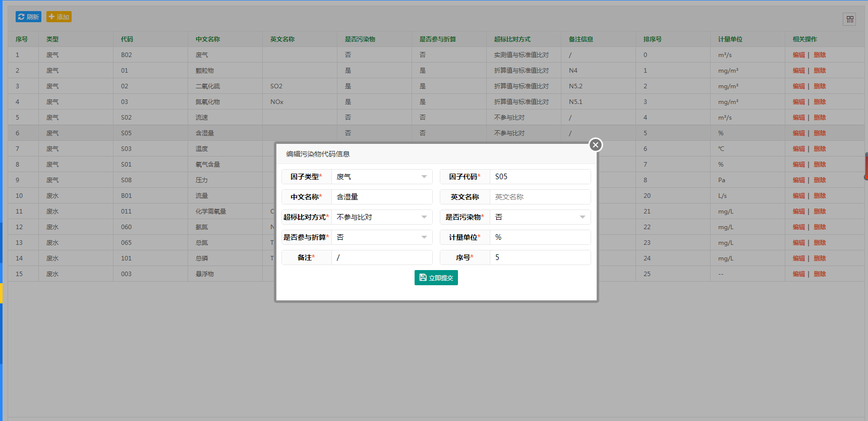The height and width of the screenshot is (421, 868).
Task: Click the 刷新 refresh button
Action: (x=28, y=17)
